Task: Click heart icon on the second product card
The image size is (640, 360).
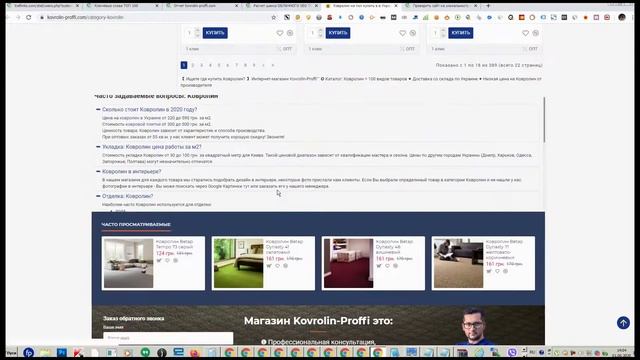Action: pos(402,33)
